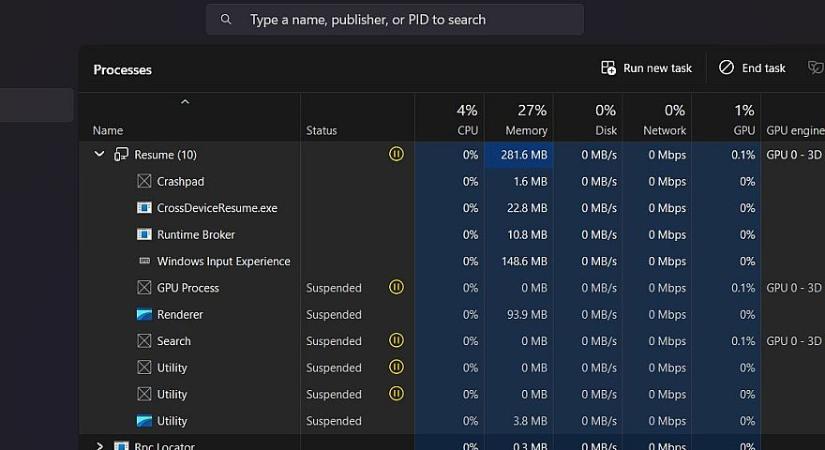Click the End task button
This screenshot has height=450, width=825.
point(752,68)
